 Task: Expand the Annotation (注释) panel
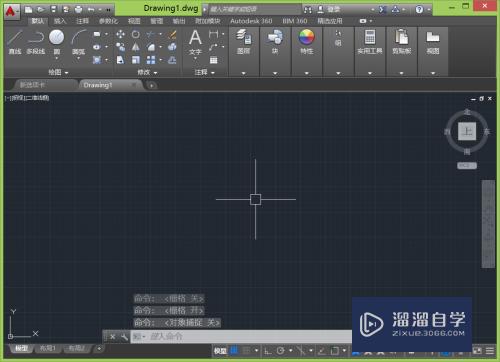tap(204, 72)
